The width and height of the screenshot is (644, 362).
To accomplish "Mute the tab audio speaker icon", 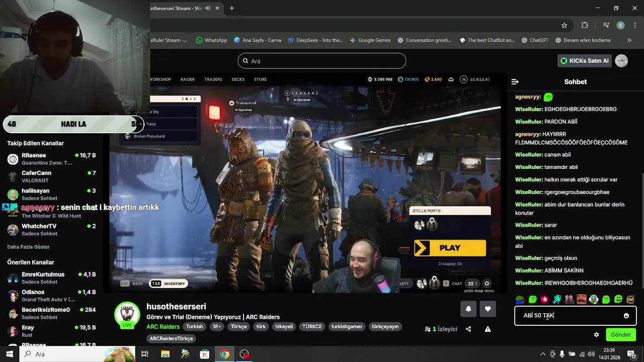I will [208, 8].
